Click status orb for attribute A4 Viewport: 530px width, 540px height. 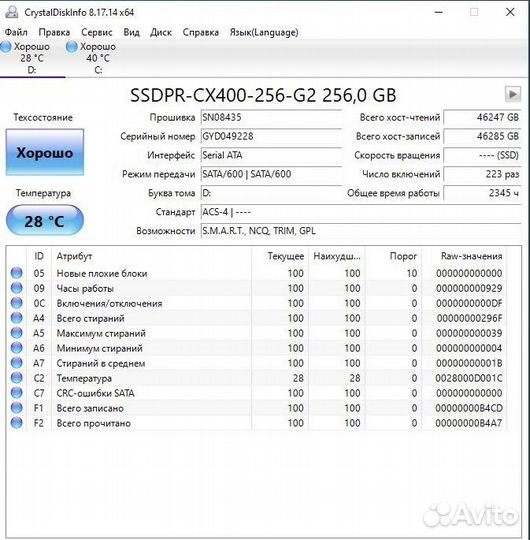click(17, 318)
